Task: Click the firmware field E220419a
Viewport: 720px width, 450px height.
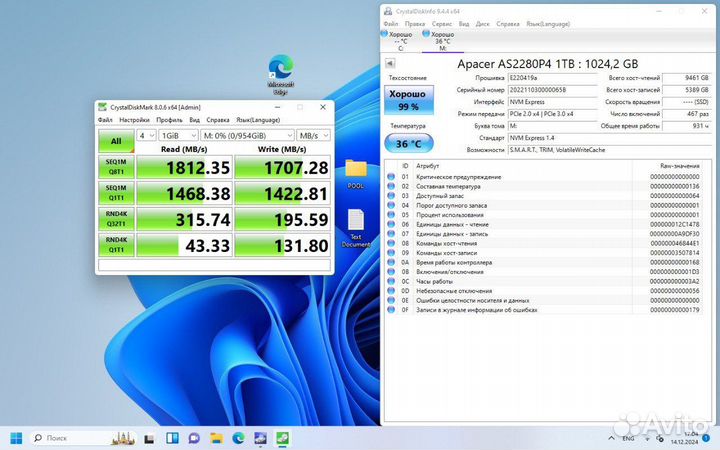Action: (x=552, y=78)
